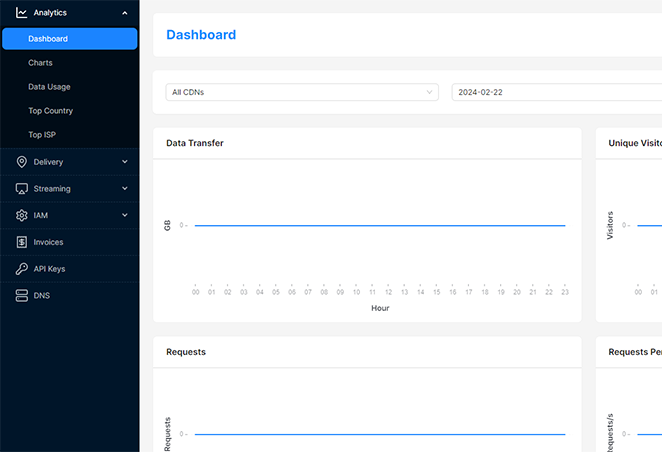
Task: Expand the Streaming menu chevron
Action: click(x=124, y=189)
